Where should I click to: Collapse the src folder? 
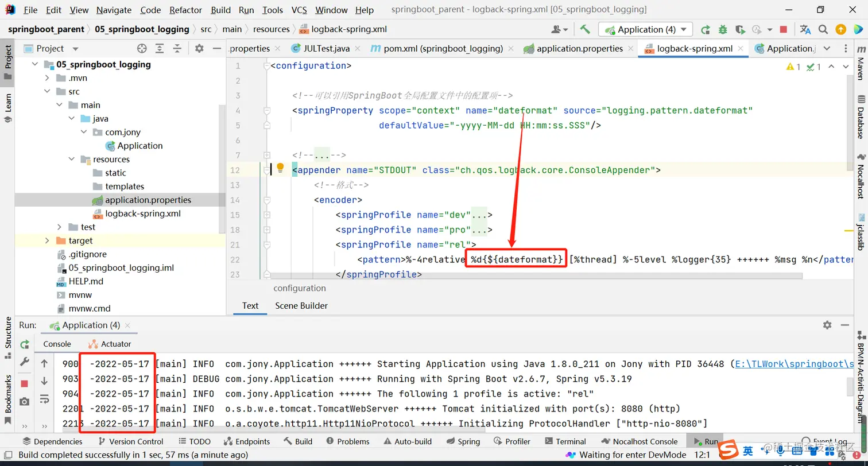[x=47, y=91]
